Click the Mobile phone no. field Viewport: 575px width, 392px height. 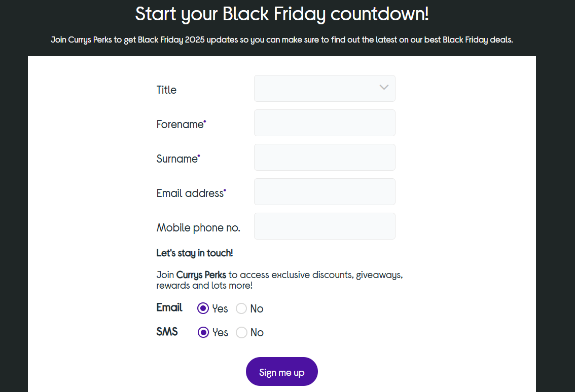(325, 226)
